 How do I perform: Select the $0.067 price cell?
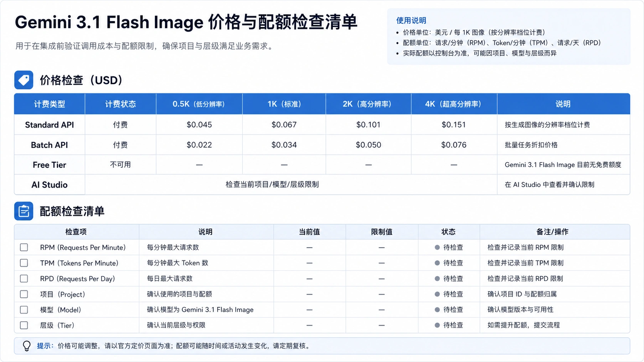point(284,125)
